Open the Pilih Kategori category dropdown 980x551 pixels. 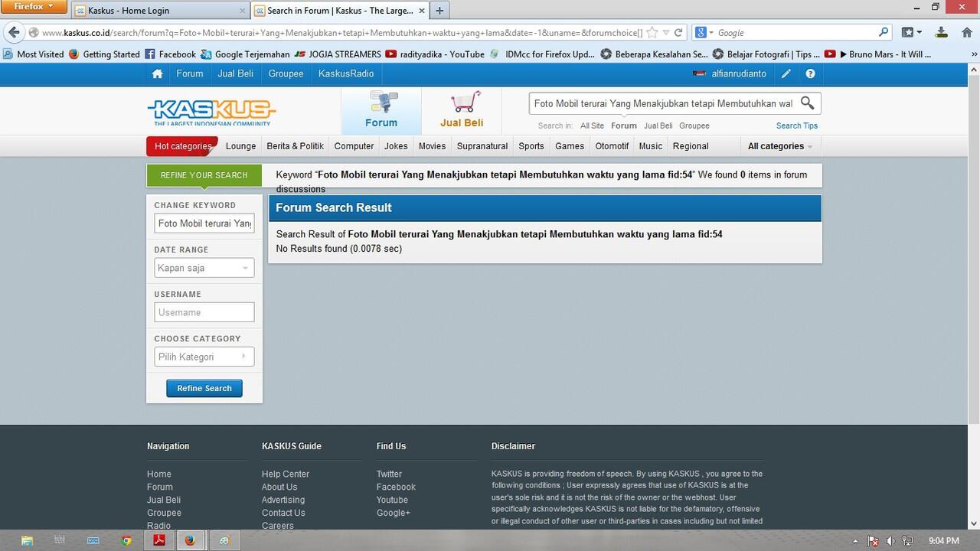click(x=204, y=357)
